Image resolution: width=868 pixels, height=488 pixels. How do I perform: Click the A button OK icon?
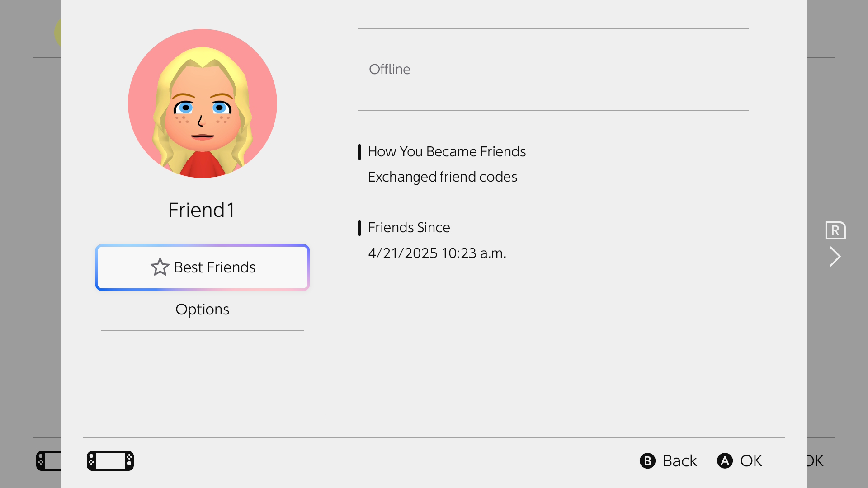pyautogui.click(x=725, y=461)
